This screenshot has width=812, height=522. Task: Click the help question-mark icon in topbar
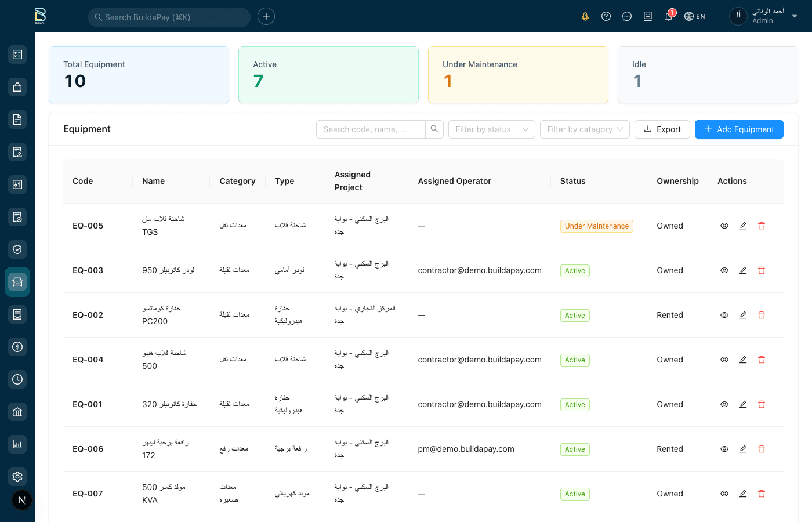pyautogui.click(x=606, y=16)
